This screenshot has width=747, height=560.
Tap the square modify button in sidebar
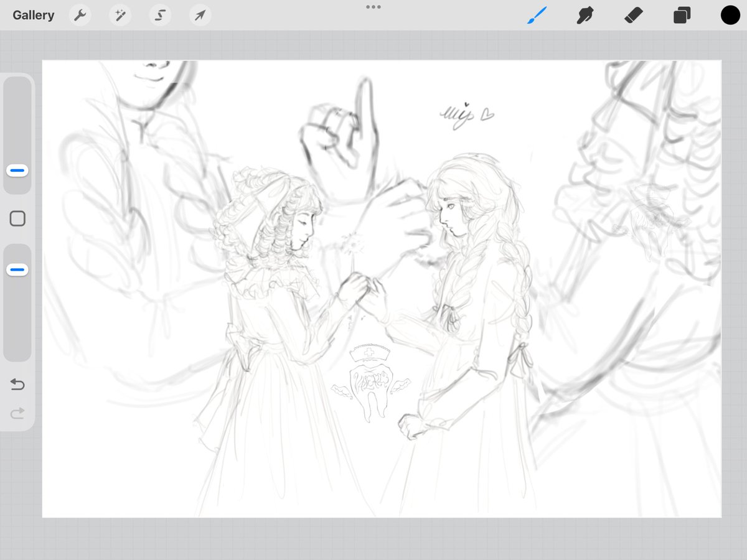(17, 218)
